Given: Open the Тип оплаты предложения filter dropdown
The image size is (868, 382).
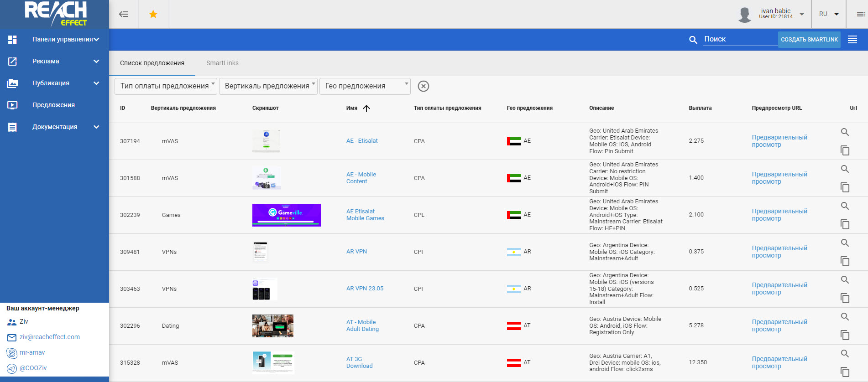Looking at the screenshot, I should pos(166,86).
